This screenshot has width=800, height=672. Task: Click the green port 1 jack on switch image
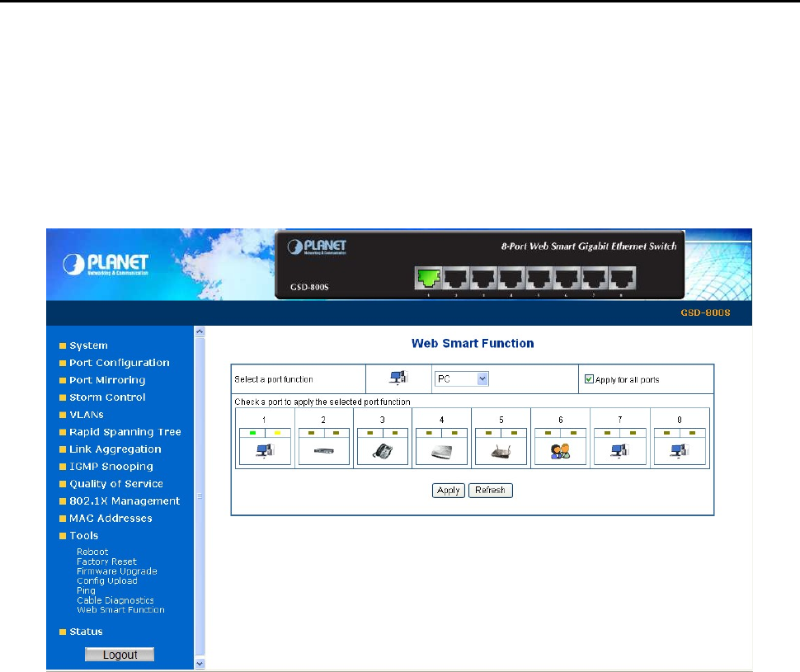428,278
